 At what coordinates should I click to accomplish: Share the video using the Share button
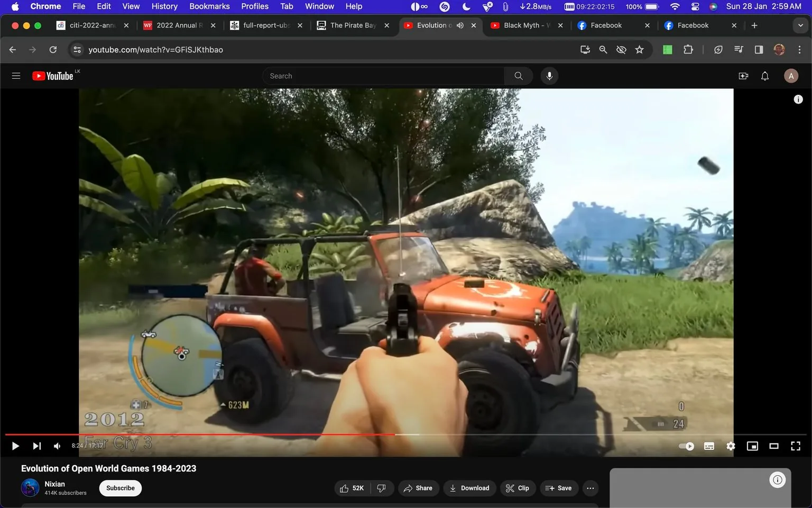click(x=418, y=488)
